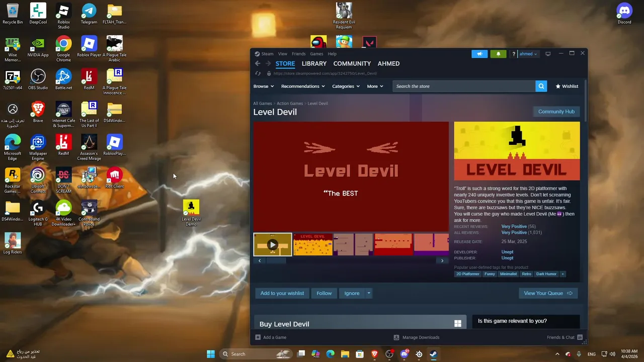
Task: Open Manage Downloads in Steam
Action: [x=416, y=337]
